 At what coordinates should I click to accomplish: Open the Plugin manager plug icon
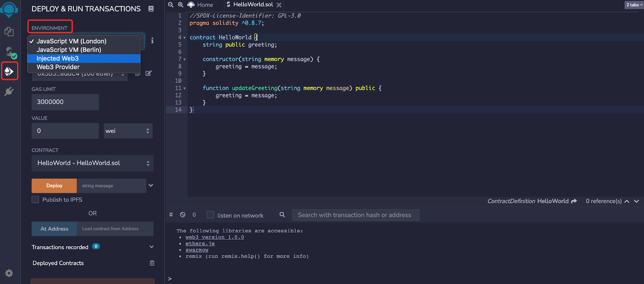coord(9,91)
